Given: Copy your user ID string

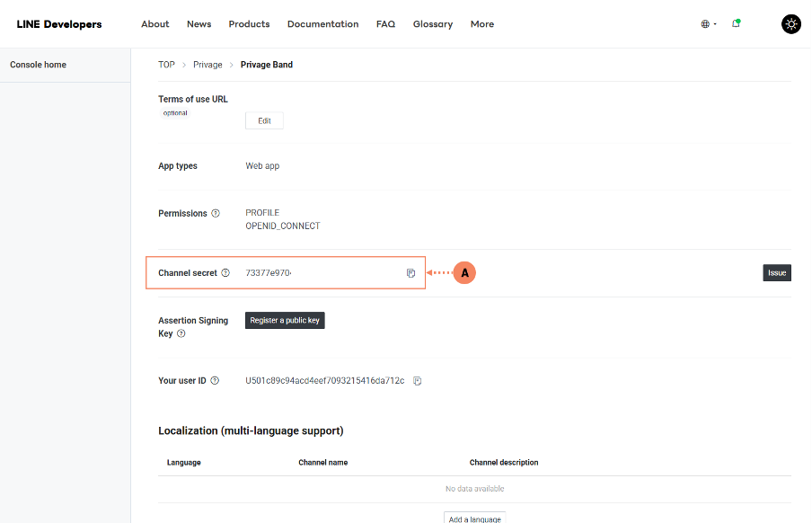Looking at the screenshot, I should (x=418, y=381).
